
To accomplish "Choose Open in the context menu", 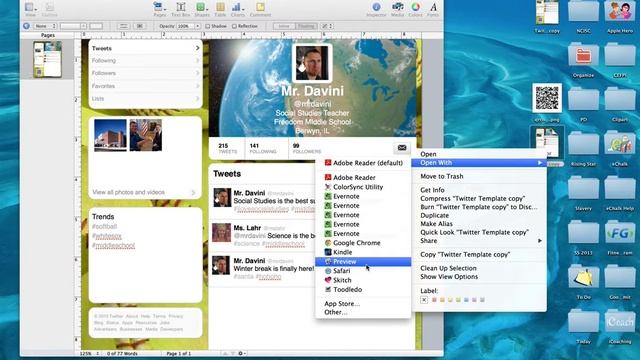I will tap(428, 154).
